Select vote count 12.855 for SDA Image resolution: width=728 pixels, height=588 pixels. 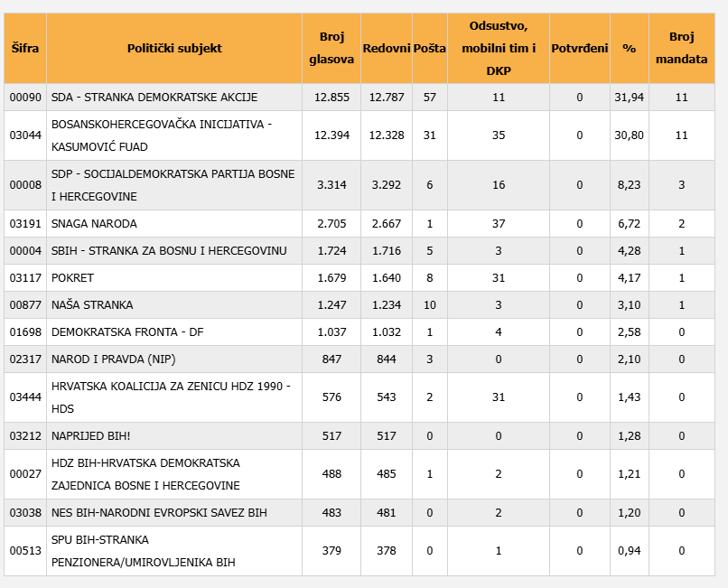coord(331,98)
